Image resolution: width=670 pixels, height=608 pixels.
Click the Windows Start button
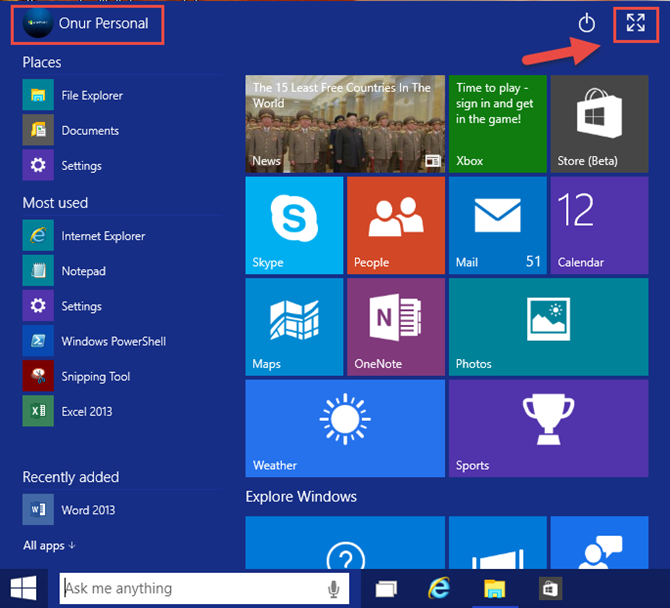[24, 588]
